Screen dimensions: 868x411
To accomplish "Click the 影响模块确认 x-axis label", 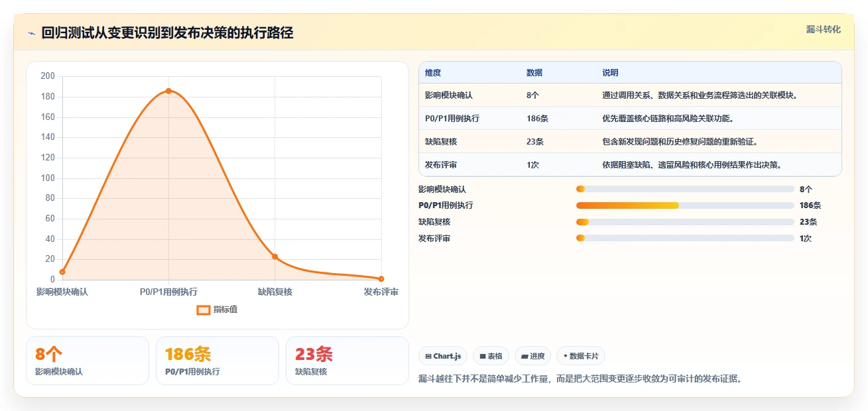I will (62, 292).
